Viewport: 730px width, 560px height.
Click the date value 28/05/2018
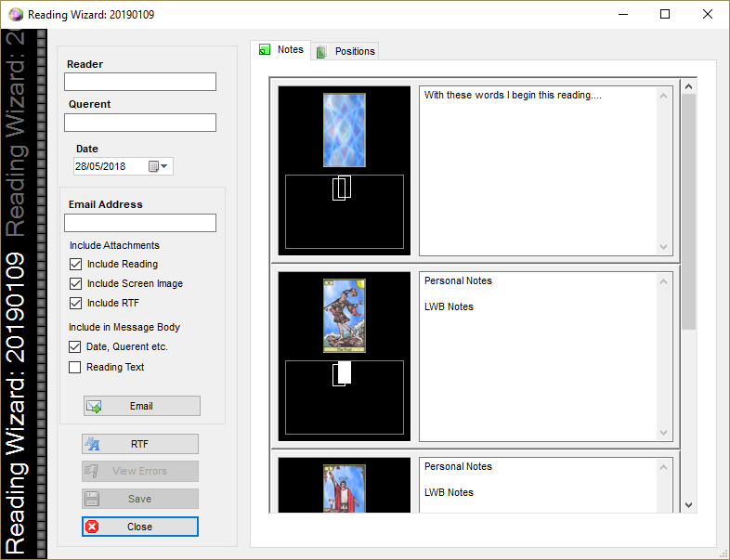pyautogui.click(x=100, y=166)
